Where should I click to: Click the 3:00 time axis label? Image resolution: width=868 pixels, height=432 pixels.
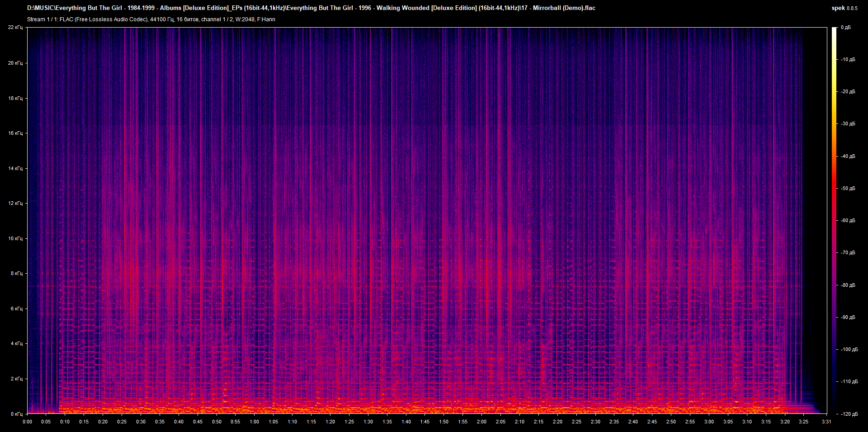(x=709, y=422)
